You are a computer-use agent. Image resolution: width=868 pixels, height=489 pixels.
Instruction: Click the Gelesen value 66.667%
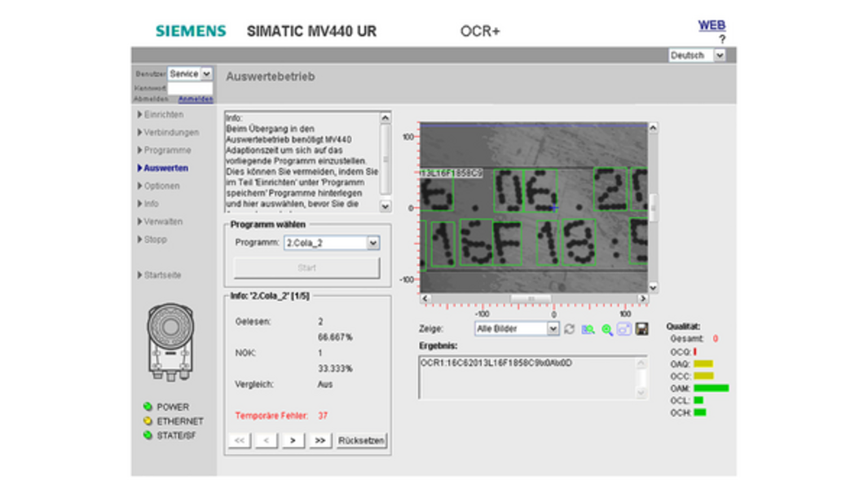(335, 337)
